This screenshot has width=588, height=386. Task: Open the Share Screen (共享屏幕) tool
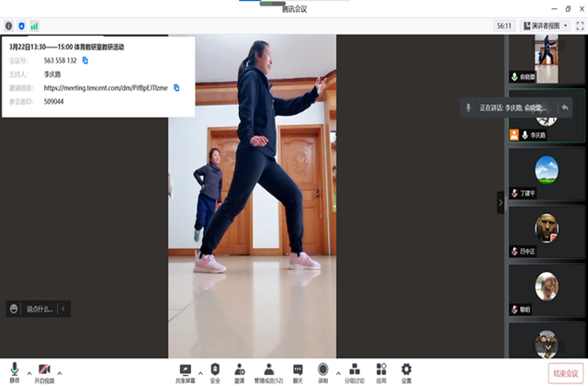click(x=186, y=371)
